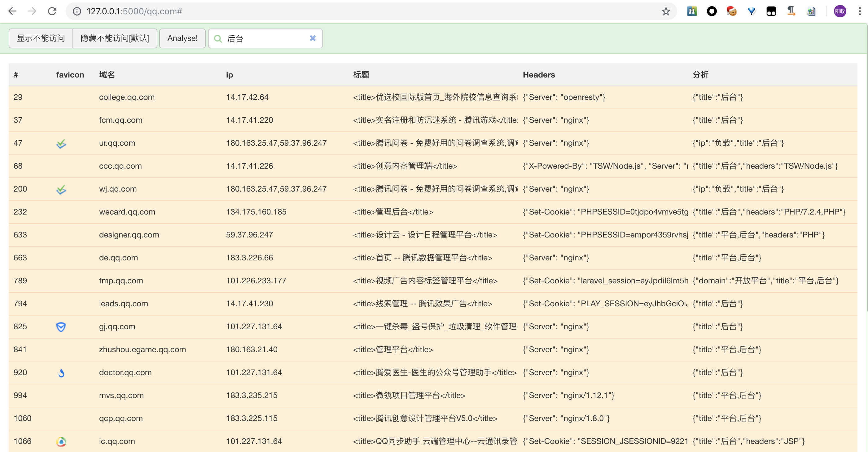Click the browser forward arrow
Image resolution: width=868 pixels, height=452 pixels.
tap(32, 11)
